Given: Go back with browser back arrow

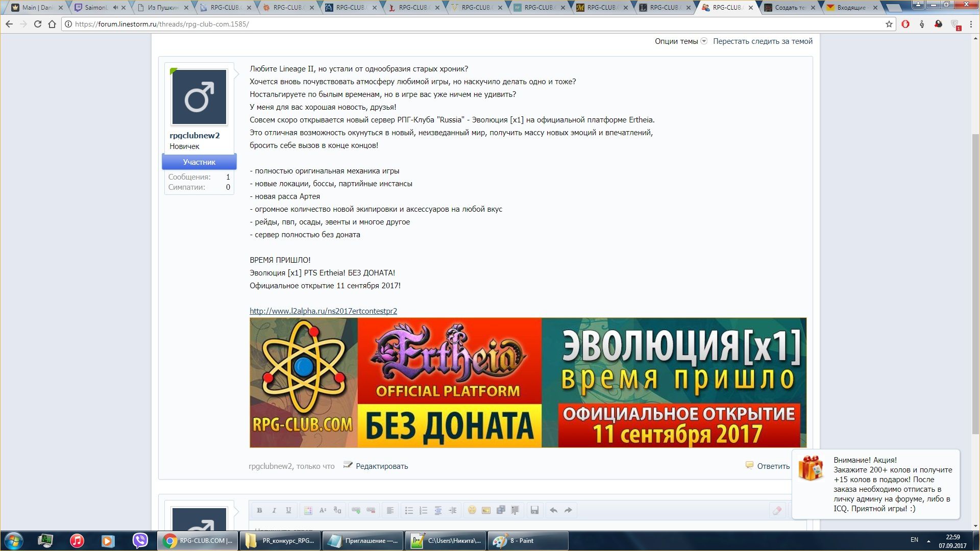Looking at the screenshot, I should 9,24.
